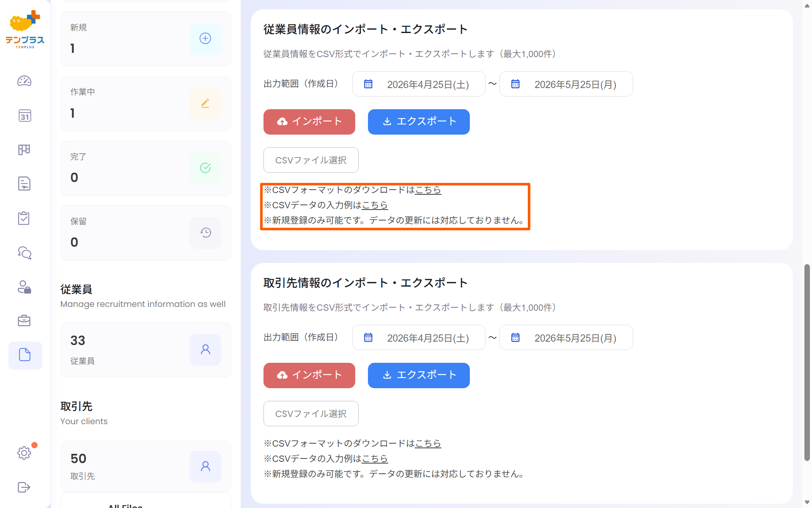
Task: Click 従業員情報のインポート・エクスポート heading
Action: click(x=365, y=29)
